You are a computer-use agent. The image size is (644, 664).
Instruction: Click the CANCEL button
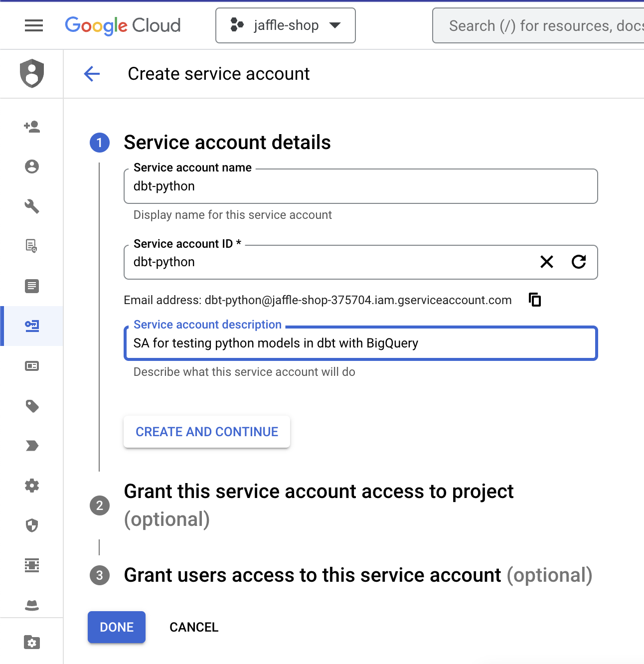(x=194, y=627)
